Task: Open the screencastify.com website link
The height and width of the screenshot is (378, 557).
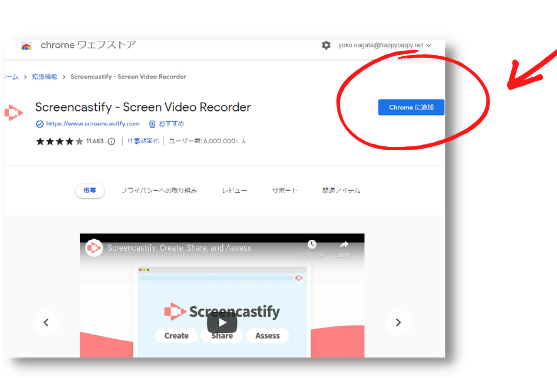Action: pyautogui.click(x=93, y=124)
